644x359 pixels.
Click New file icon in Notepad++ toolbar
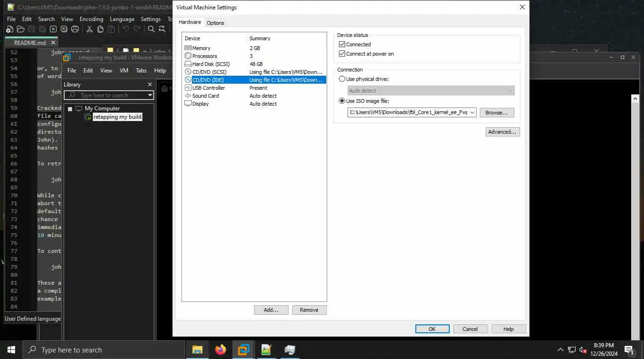click(10, 29)
